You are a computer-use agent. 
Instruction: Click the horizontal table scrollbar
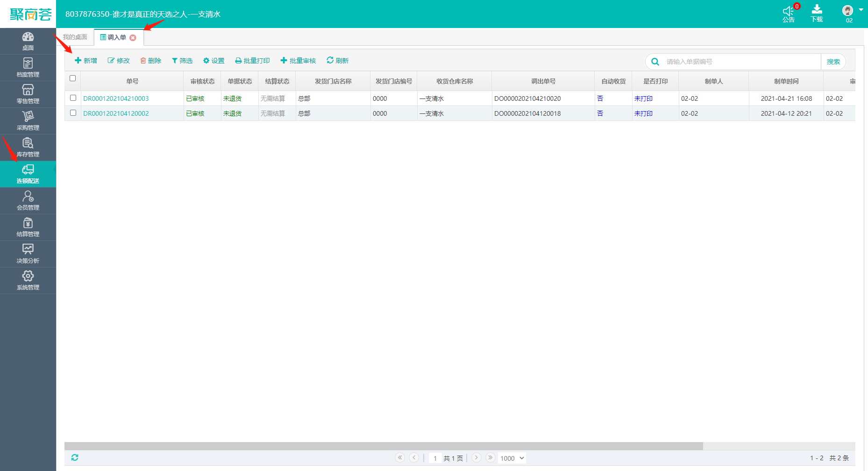[384, 446]
